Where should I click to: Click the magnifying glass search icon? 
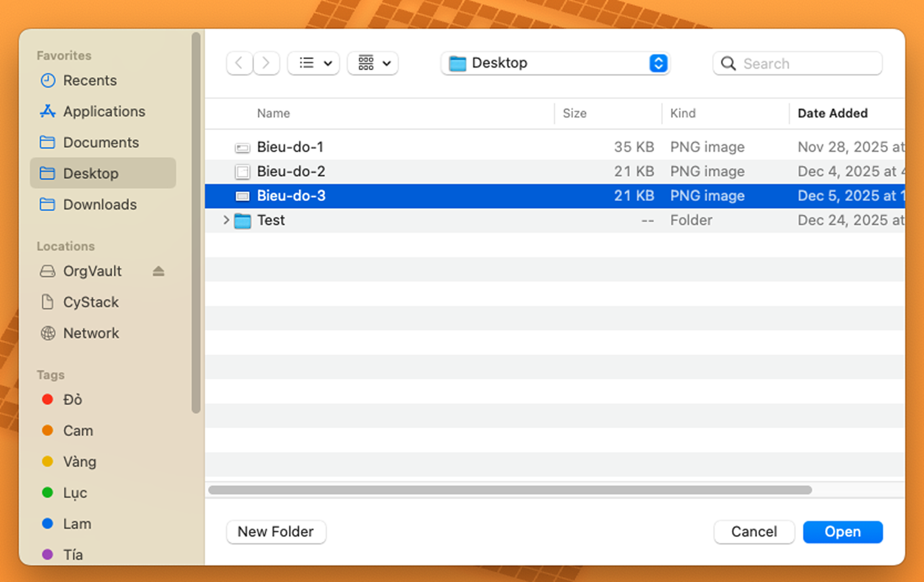click(x=728, y=64)
